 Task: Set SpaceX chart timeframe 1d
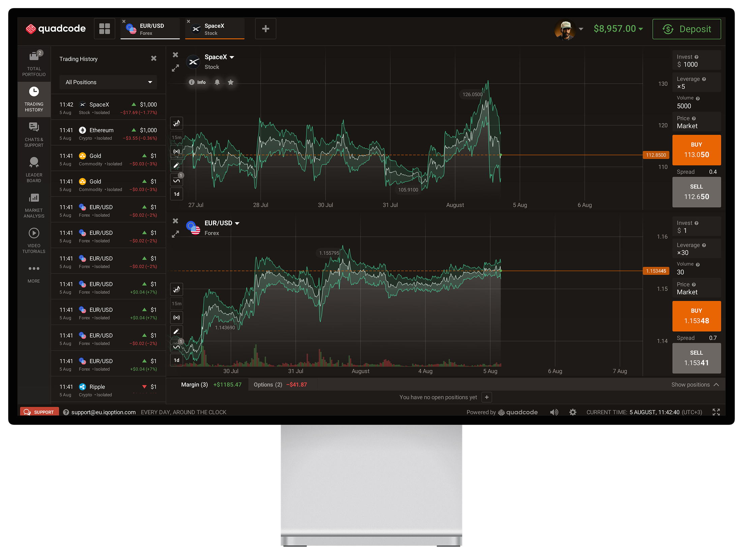(177, 194)
